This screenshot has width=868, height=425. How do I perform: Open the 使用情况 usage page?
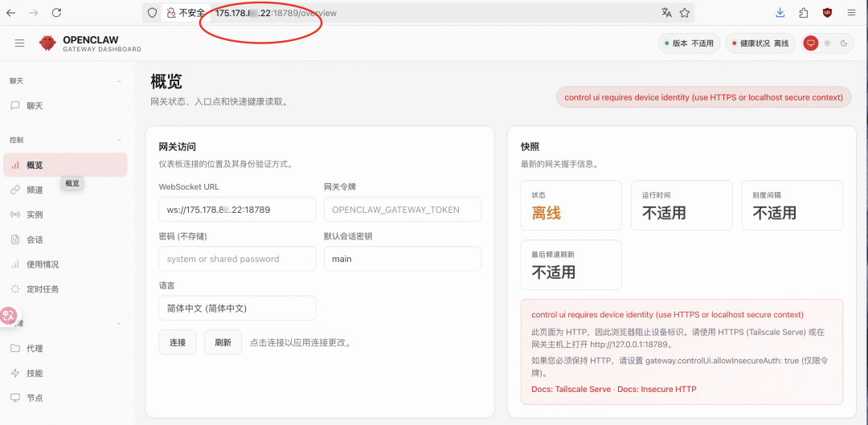point(65,264)
